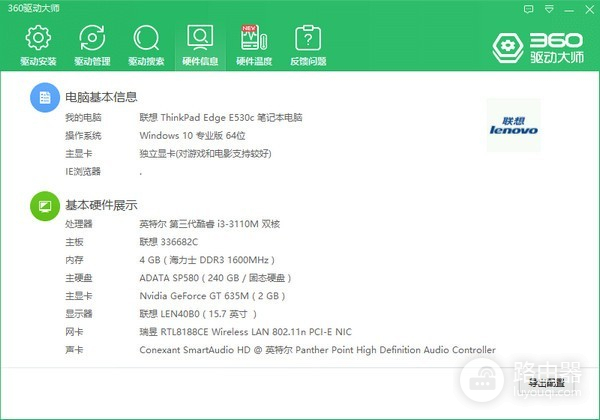Click the 内存 label

74,260
